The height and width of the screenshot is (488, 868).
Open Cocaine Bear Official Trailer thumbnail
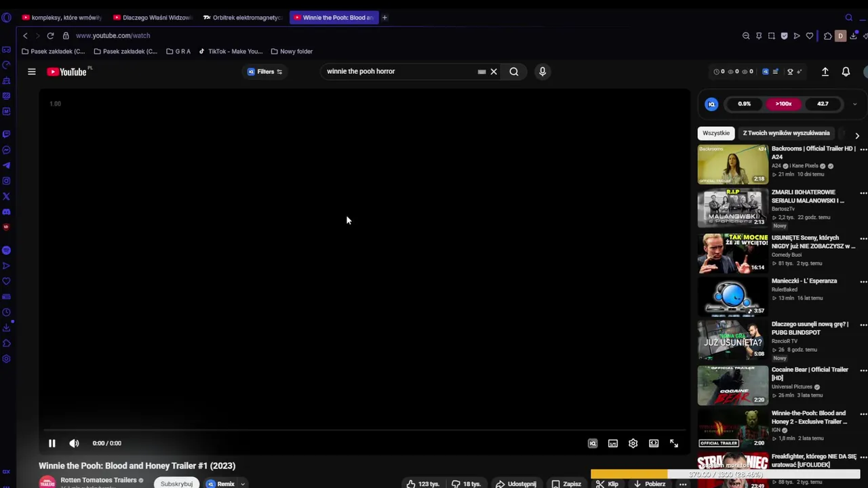733,386
